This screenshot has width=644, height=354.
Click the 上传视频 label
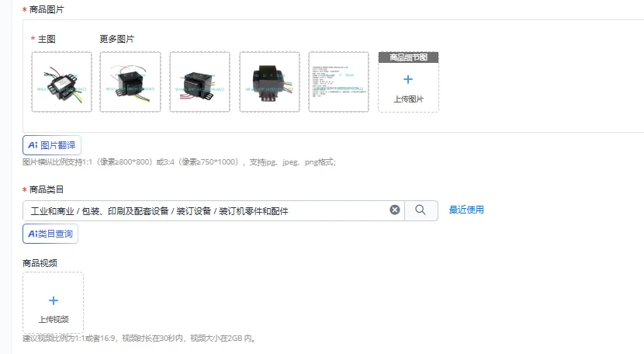click(54, 320)
